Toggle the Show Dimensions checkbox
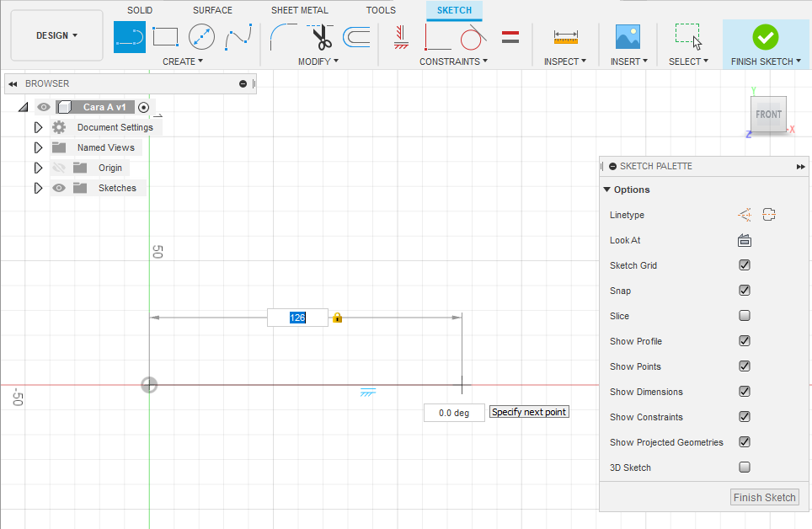 (745, 391)
